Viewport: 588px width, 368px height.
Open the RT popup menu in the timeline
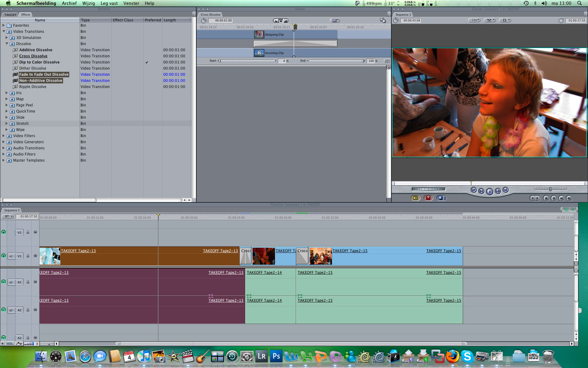tap(8, 217)
